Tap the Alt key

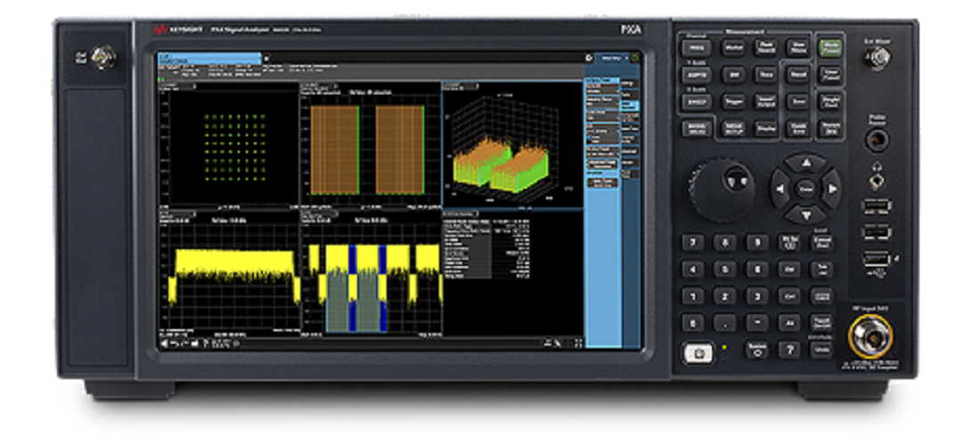[x=789, y=323]
